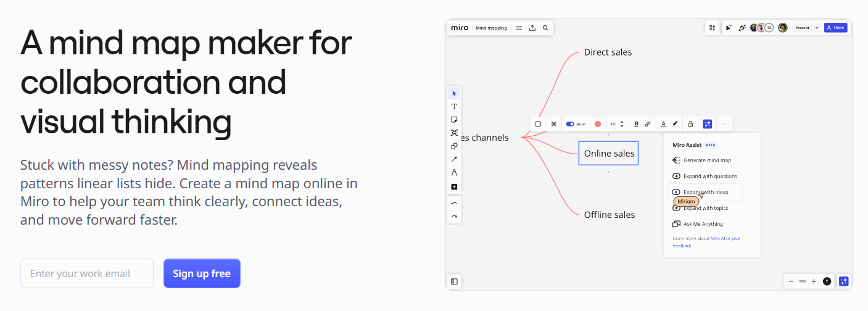Viewport: 868px width, 311px height.
Task: Select the Online sales node
Action: pyautogui.click(x=609, y=153)
